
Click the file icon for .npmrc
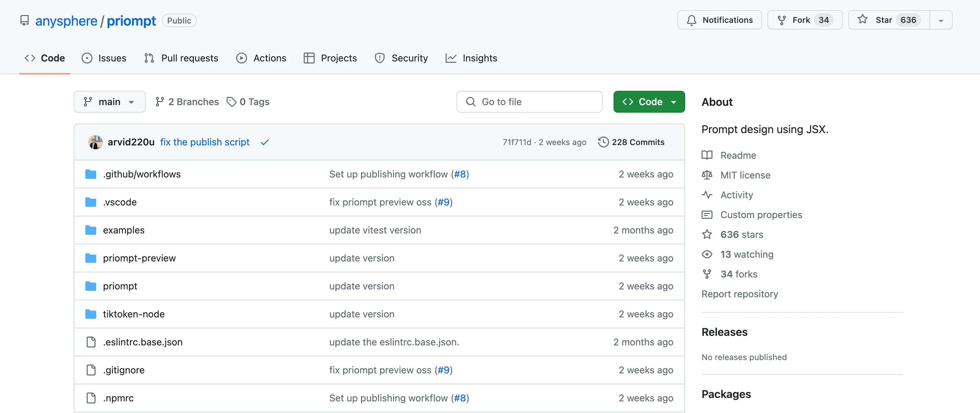tap(91, 398)
